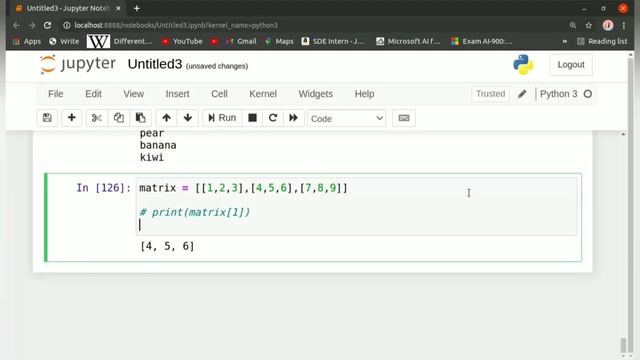Open the Widgets menu
Screen dimensions: 640x360
(316, 94)
